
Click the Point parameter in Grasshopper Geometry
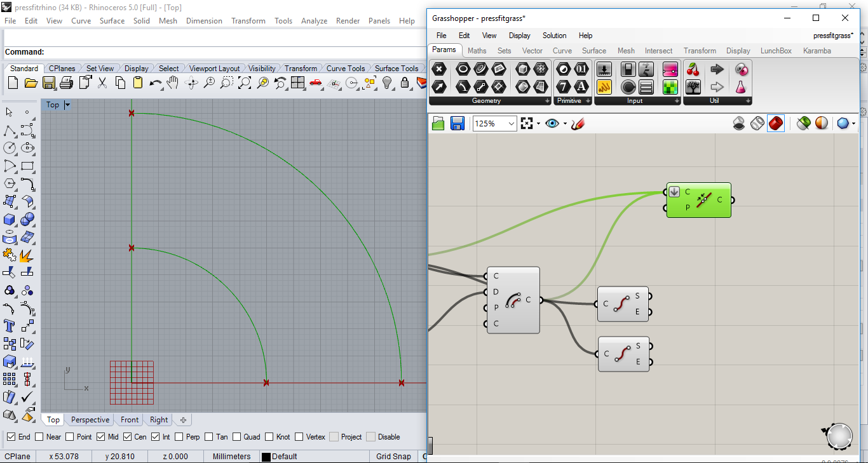coord(439,69)
